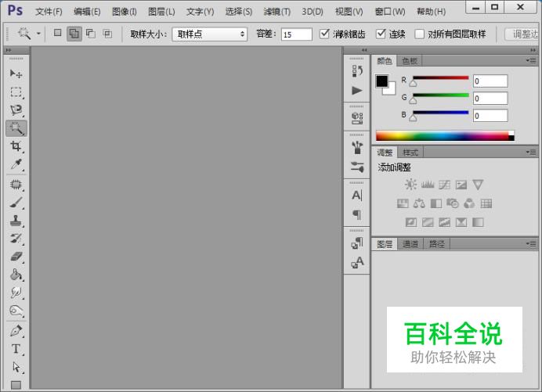Select the Move tool
The image size is (542, 392).
16,74
